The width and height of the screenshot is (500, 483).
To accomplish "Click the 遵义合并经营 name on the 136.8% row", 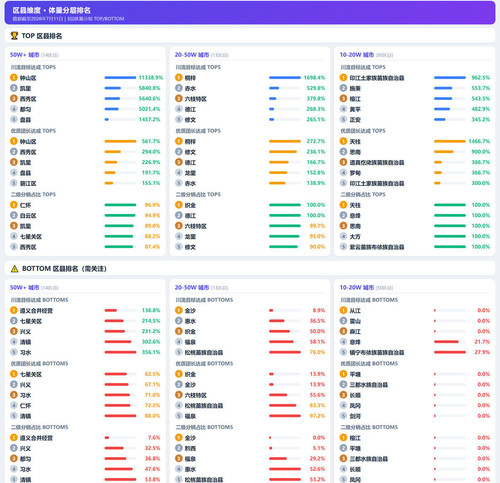I will click(x=36, y=311).
